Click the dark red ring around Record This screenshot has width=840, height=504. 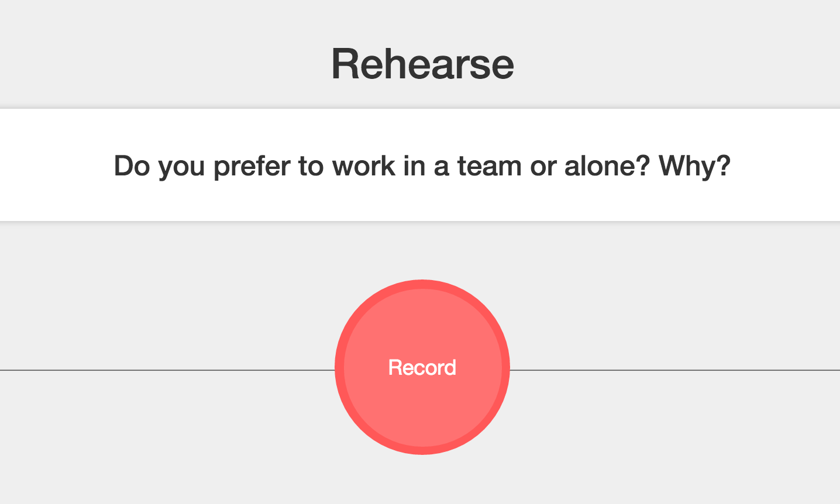[x=339, y=367]
